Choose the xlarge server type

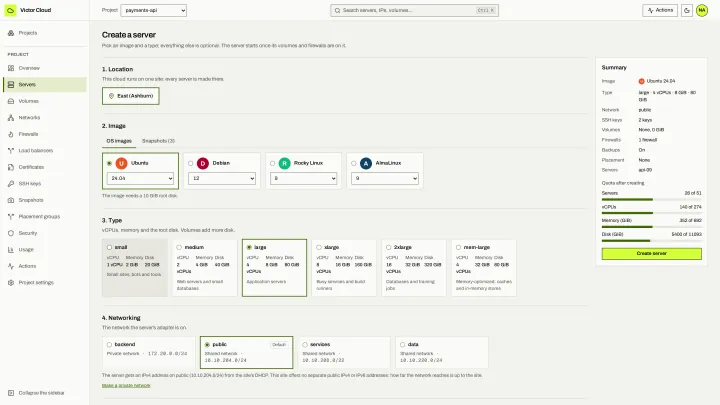pyautogui.click(x=344, y=268)
